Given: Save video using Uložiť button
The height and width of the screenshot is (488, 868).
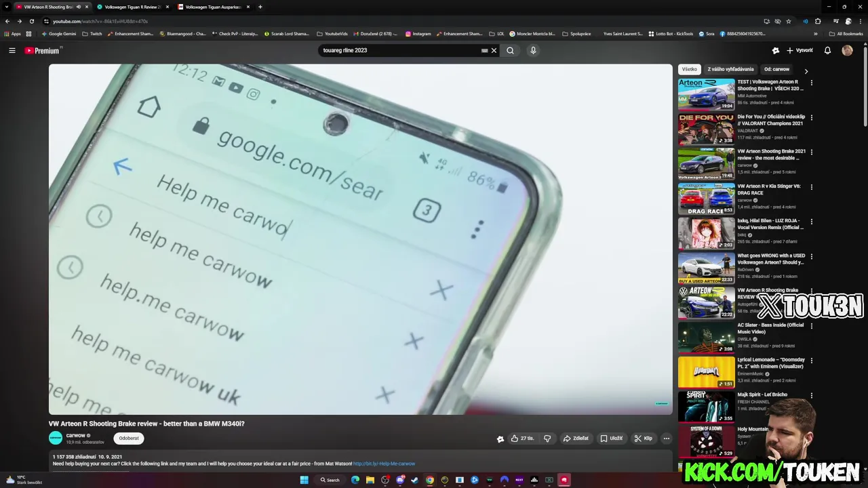Looking at the screenshot, I should (611, 439).
